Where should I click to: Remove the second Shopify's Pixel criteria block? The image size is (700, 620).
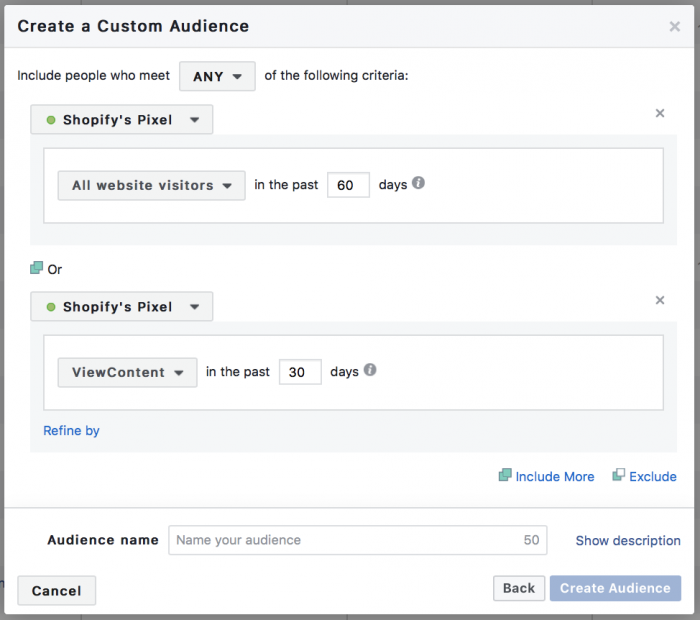pos(660,300)
